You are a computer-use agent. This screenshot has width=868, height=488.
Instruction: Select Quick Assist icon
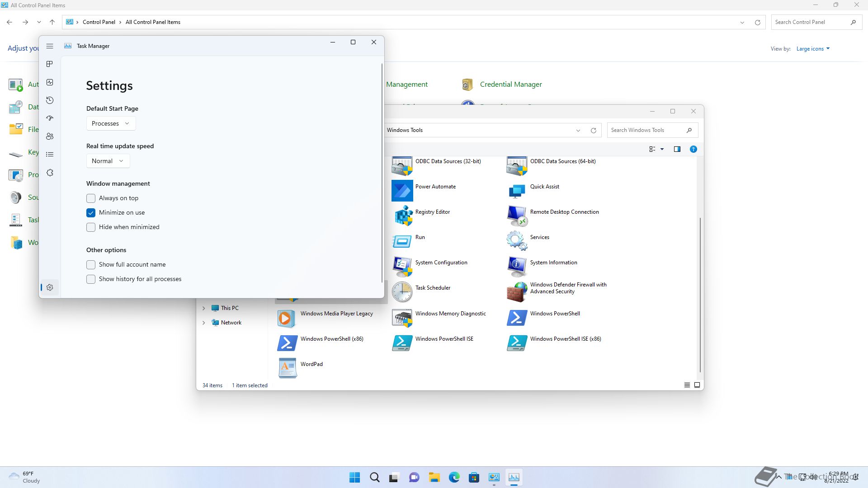[x=517, y=191]
